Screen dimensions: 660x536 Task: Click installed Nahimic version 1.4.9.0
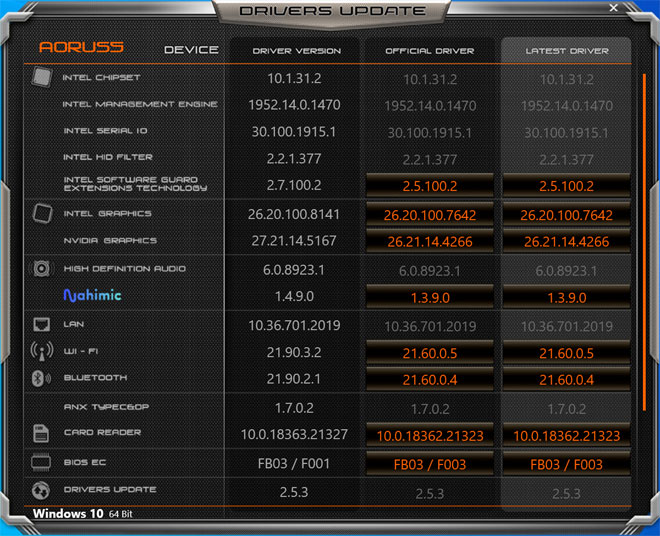point(294,296)
